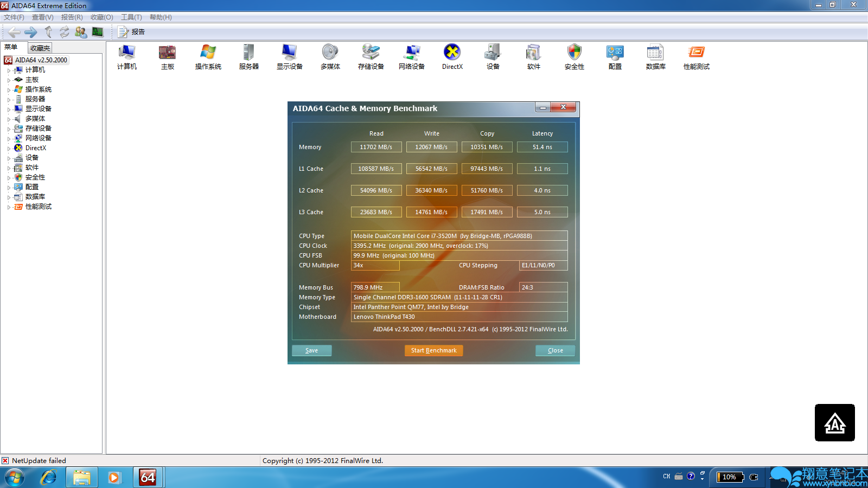Click the green monitor toolbar icon
868x488 pixels.
point(98,32)
